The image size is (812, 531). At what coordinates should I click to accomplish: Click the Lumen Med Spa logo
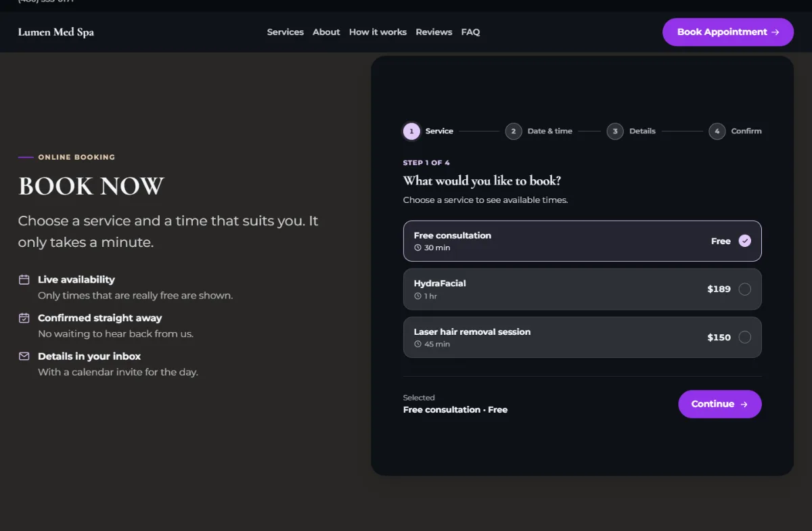[56, 32]
